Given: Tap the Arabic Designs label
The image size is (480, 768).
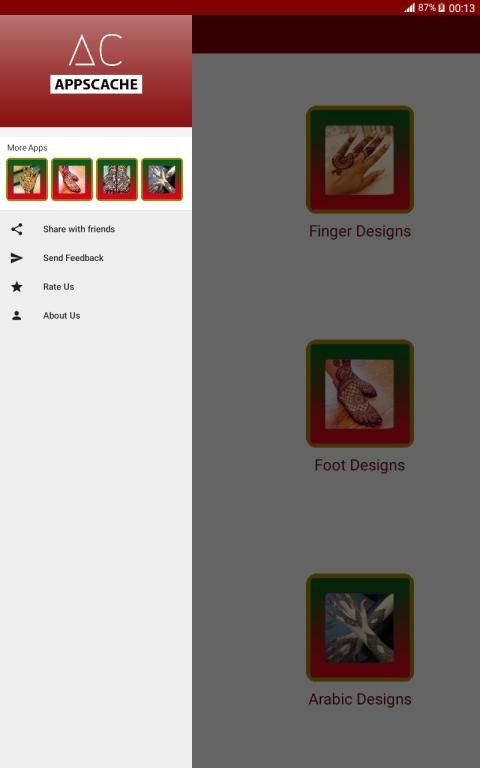Looking at the screenshot, I should click(x=360, y=699).
